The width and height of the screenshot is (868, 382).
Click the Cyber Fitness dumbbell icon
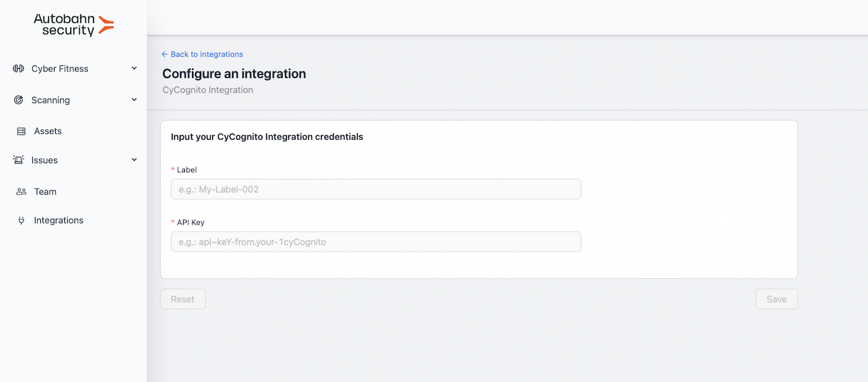click(x=19, y=68)
